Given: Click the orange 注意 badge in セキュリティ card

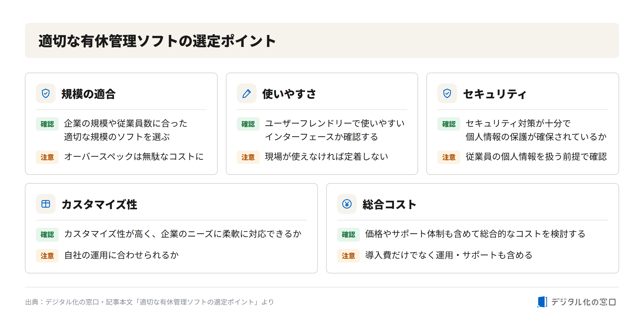Looking at the screenshot, I should tap(449, 157).
